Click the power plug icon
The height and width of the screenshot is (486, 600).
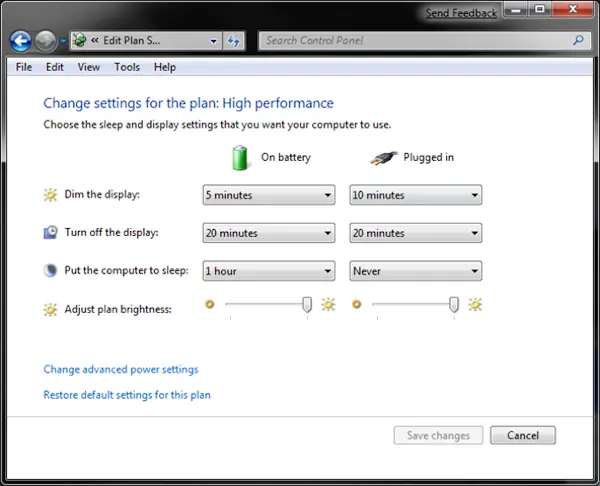(x=383, y=158)
